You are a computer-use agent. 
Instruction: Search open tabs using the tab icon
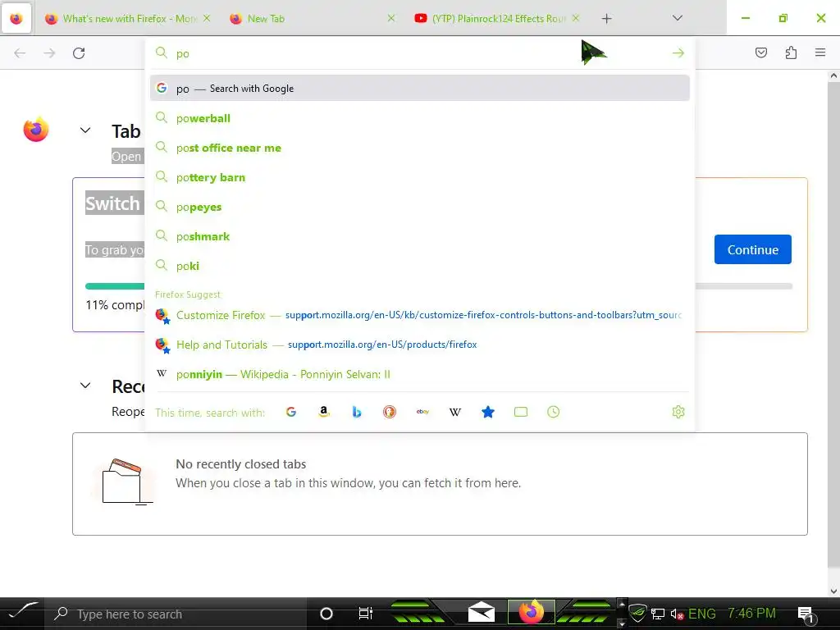point(521,412)
